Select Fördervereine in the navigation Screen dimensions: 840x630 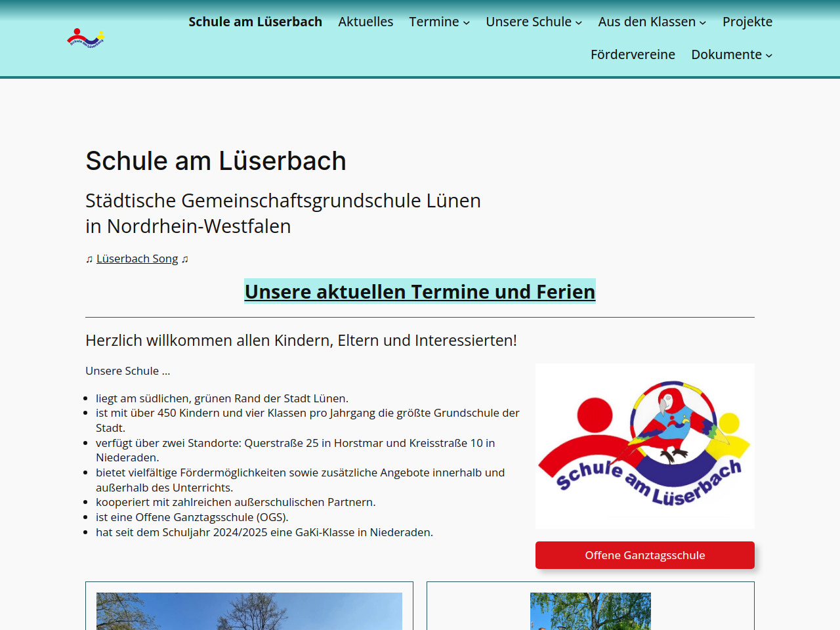(x=633, y=54)
